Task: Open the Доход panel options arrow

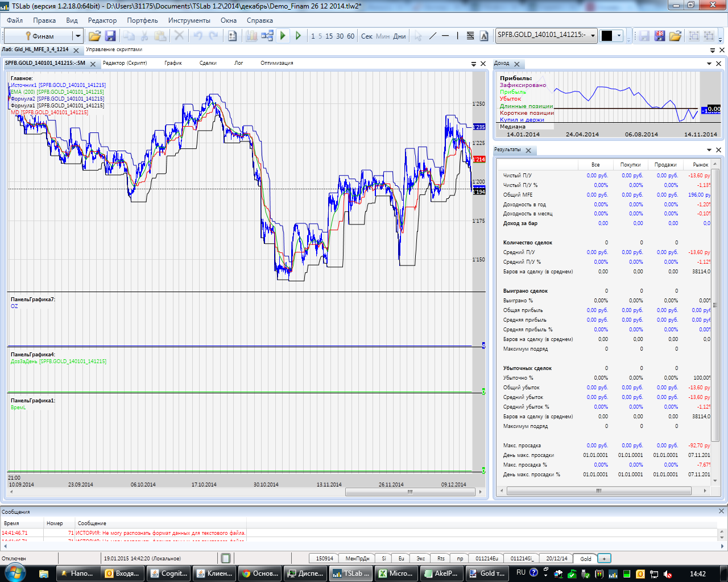Action: (710, 64)
